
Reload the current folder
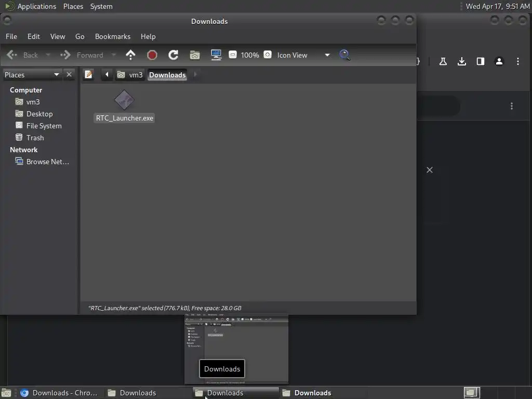[x=174, y=55]
